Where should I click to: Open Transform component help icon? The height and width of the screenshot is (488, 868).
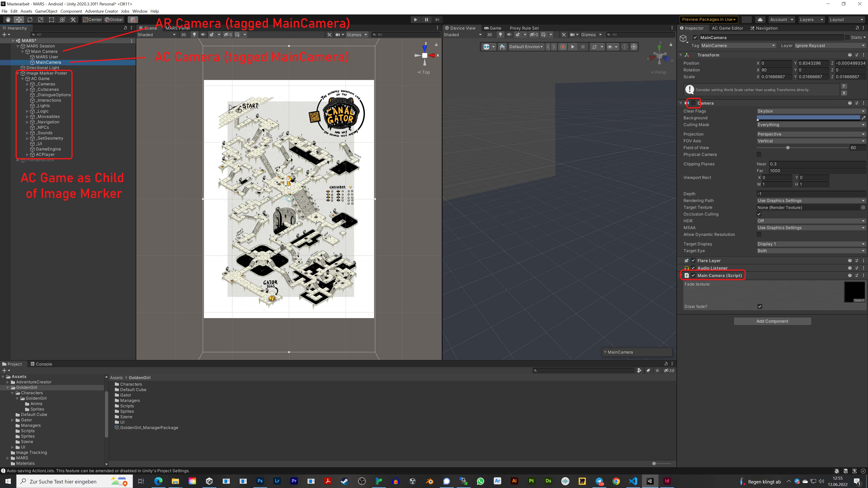tap(849, 55)
